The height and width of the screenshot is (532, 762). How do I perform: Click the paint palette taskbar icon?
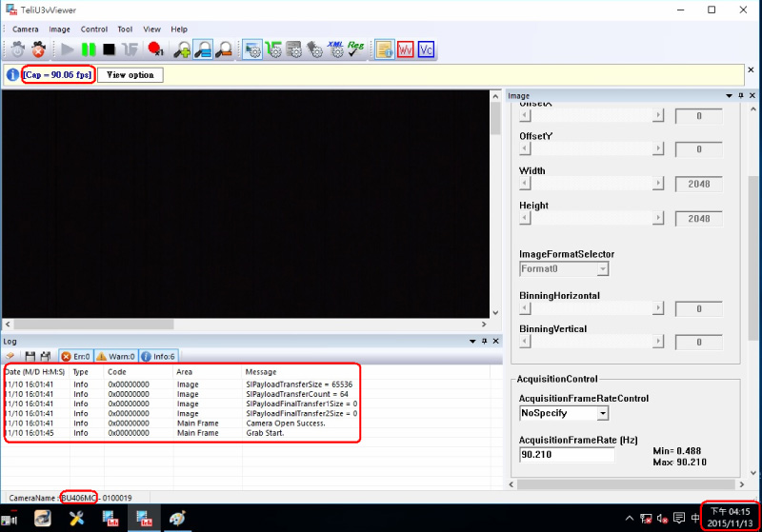[x=177, y=519]
